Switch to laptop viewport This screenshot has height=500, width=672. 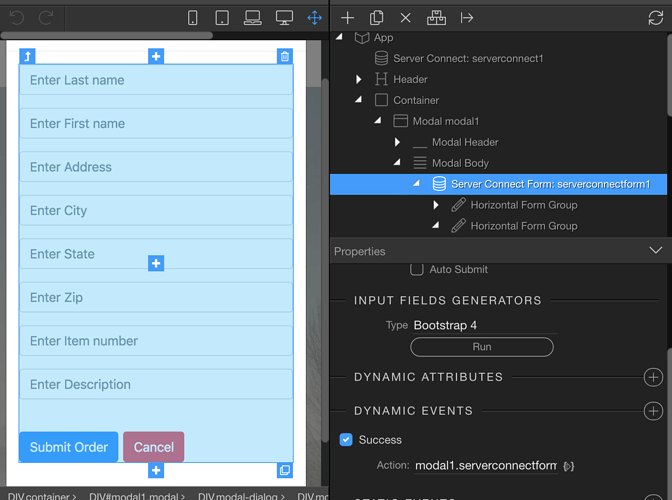coord(253,18)
